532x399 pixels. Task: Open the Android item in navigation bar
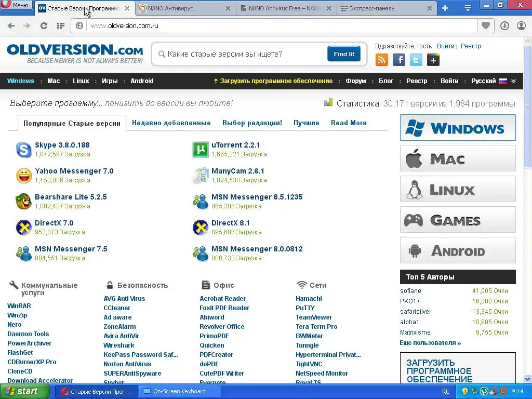coord(142,81)
